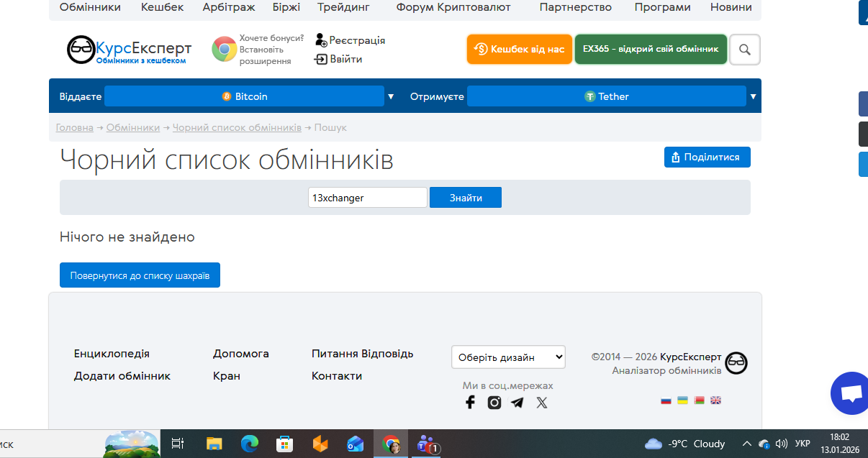This screenshot has width=868, height=458.
Task: Switch the language via the British flag
Action: tap(715, 400)
